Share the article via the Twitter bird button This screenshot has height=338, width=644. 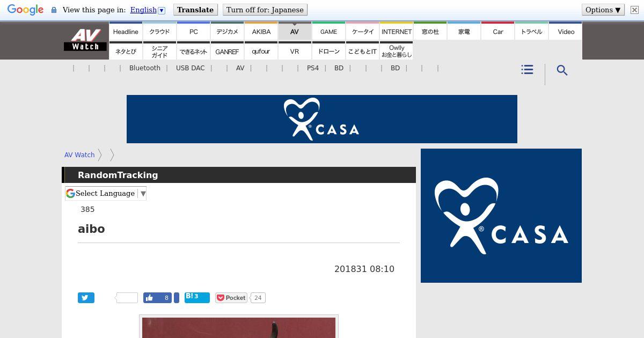click(86, 298)
